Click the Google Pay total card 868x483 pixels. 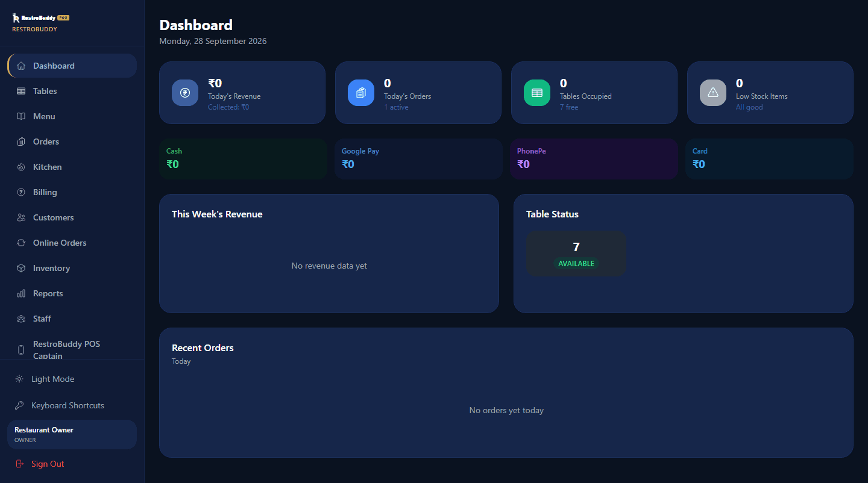[418, 159]
